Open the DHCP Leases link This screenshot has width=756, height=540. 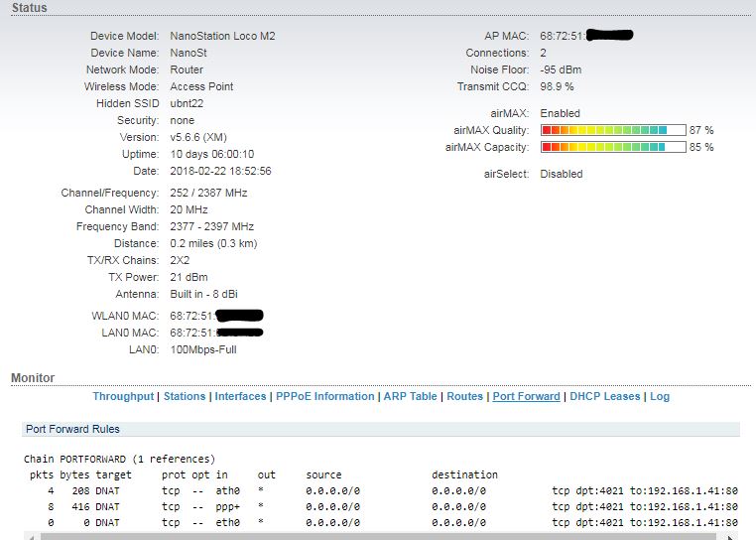605,396
